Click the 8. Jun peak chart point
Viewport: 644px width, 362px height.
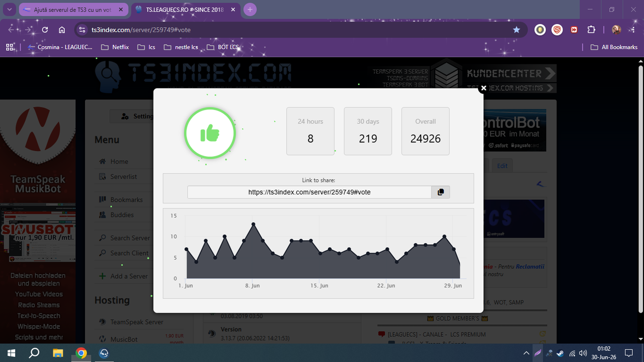pyautogui.click(x=254, y=224)
